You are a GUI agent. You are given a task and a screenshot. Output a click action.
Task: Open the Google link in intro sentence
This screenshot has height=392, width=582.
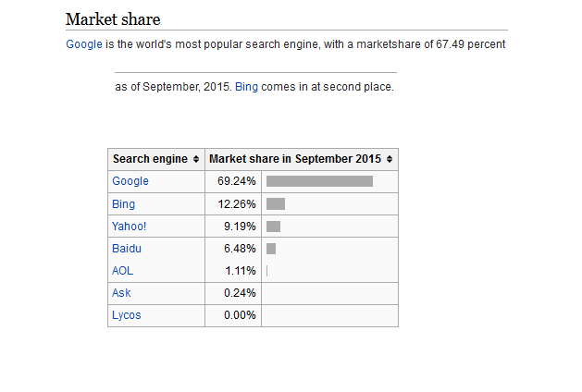[x=84, y=44]
